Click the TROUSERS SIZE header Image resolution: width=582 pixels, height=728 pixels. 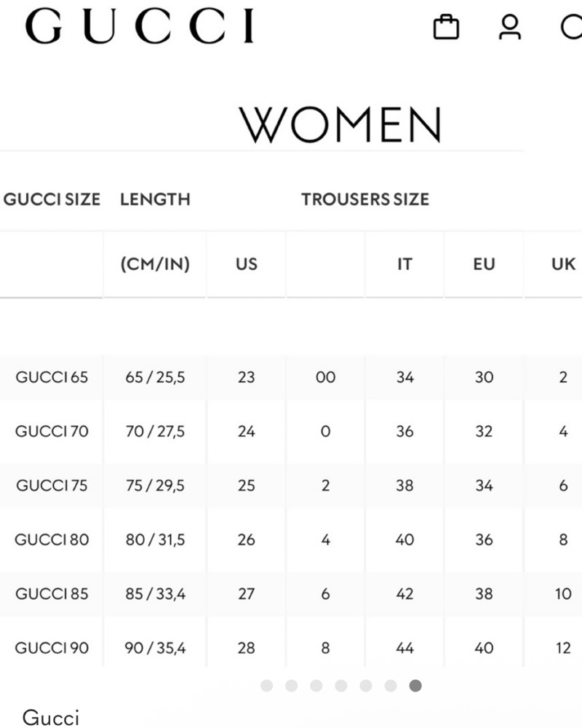[365, 199]
